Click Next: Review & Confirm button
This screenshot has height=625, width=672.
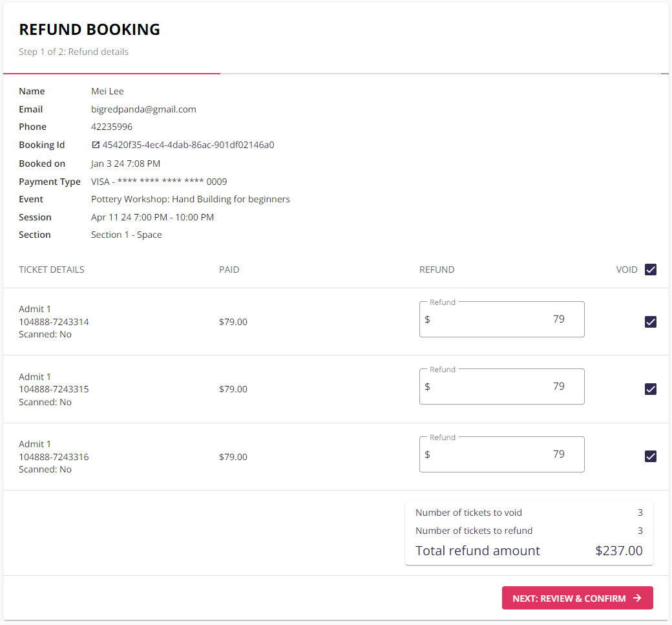coord(577,598)
